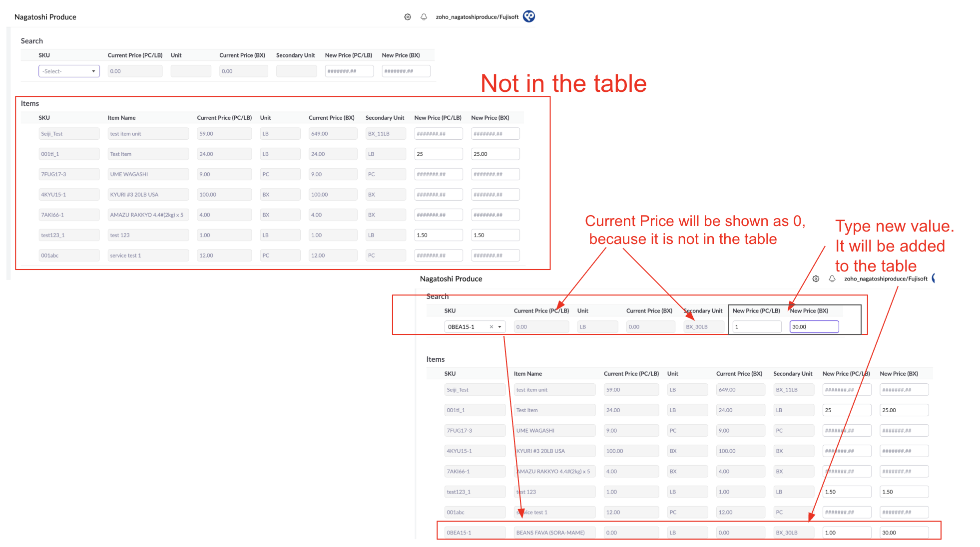Clear the 0BEA15-1 SKU selection with the X
The width and height of the screenshot is (980, 547).
[491, 327]
